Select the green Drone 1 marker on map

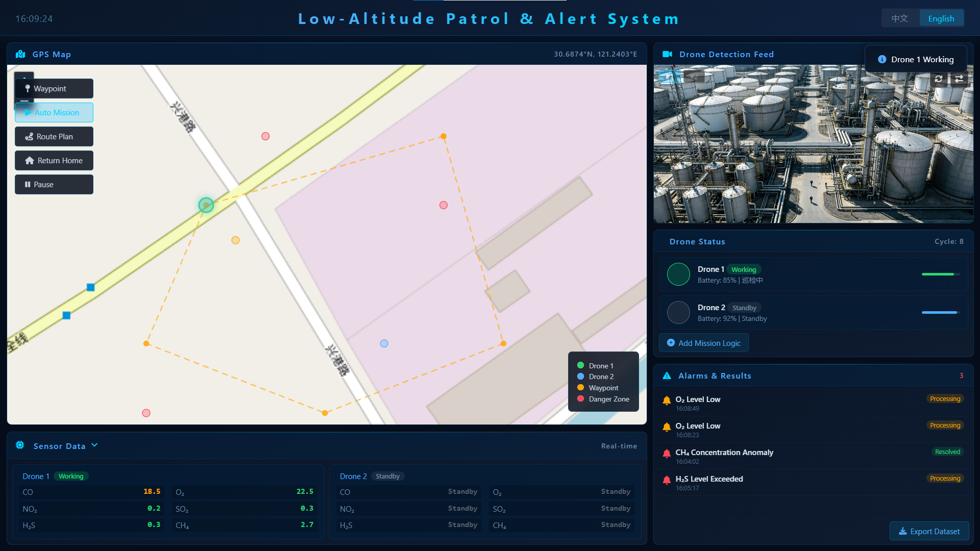206,205
